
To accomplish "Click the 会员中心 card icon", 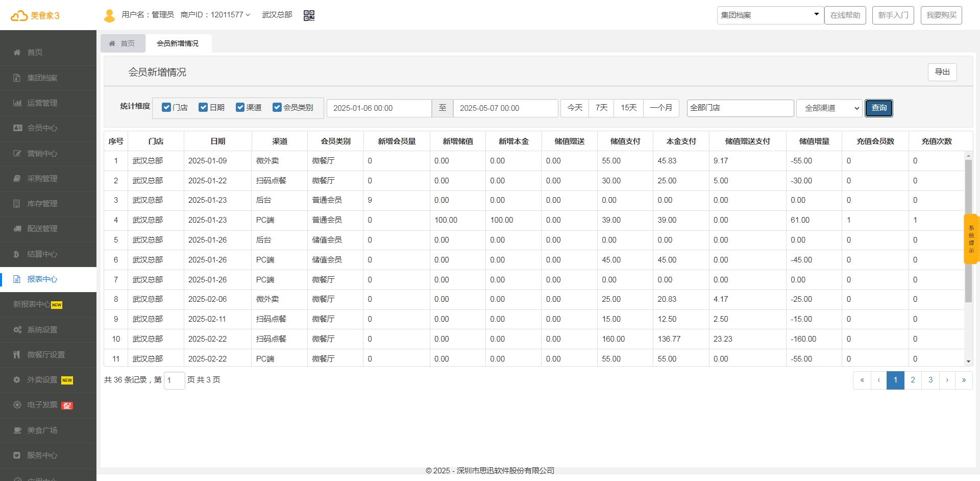I will tap(17, 128).
